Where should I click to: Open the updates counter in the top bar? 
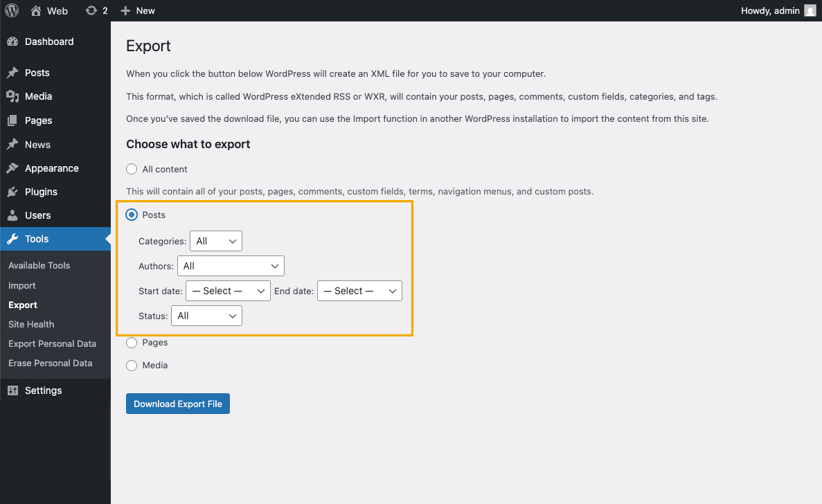point(96,10)
